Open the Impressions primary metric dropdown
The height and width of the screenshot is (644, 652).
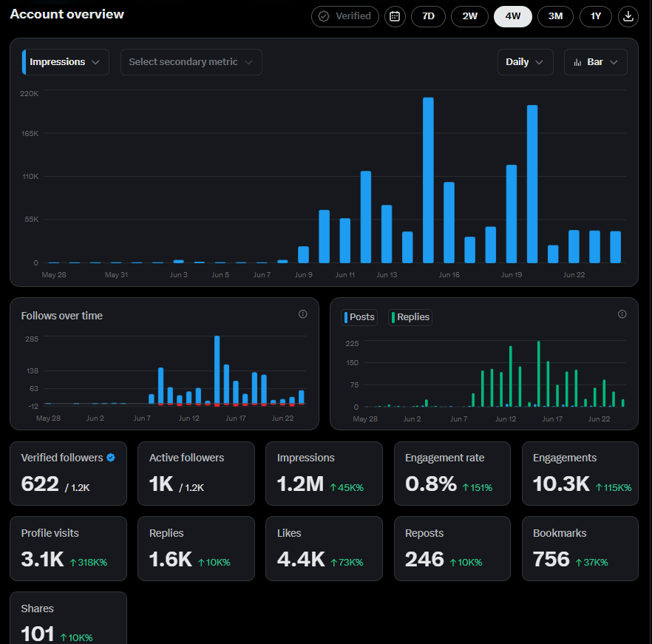65,62
